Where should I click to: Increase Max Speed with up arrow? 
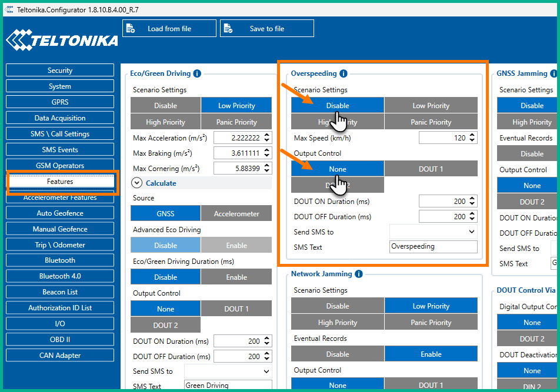pos(472,135)
